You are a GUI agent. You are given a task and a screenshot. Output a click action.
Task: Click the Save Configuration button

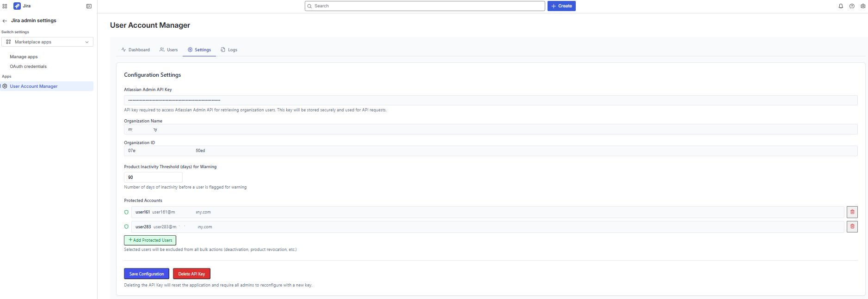pos(147,274)
